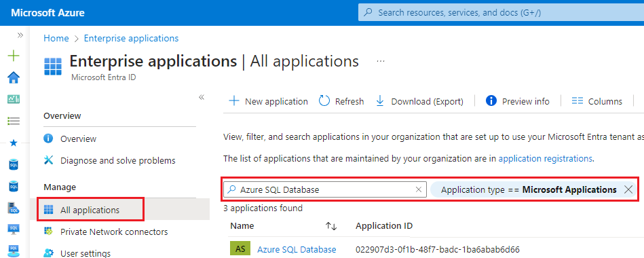Click the AS avatar for Azure SQL Database
This screenshot has width=644, height=258.
click(240, 248)
